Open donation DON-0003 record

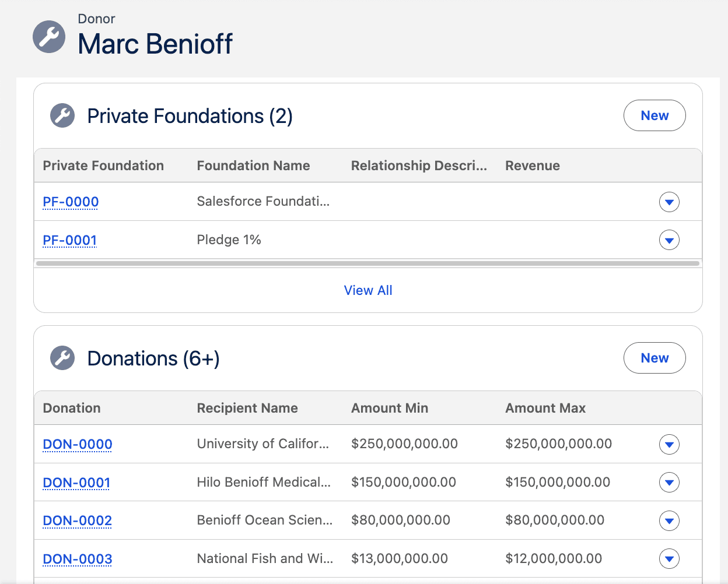point(77,559)
